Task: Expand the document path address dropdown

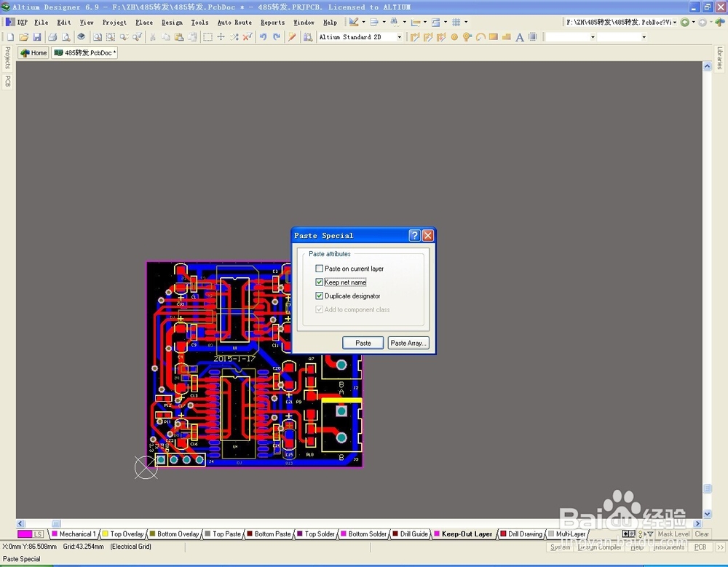Action: coord(675,22)
